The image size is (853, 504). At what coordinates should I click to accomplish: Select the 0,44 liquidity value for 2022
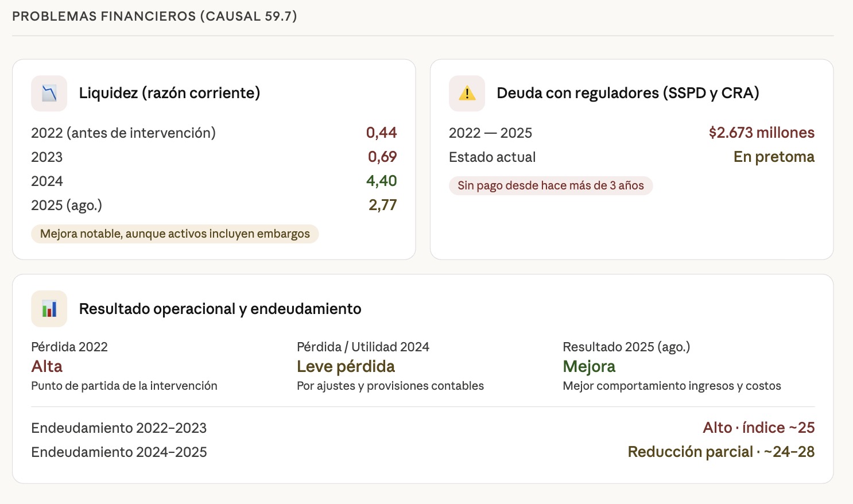pos(381,133)
